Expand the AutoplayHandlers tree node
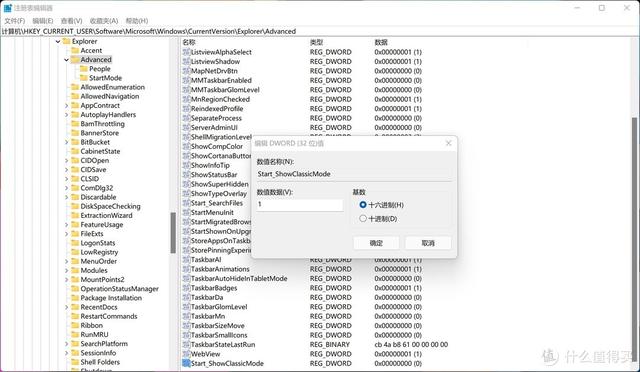This screenshot has width=640, height=372. [x=66, y=115]
